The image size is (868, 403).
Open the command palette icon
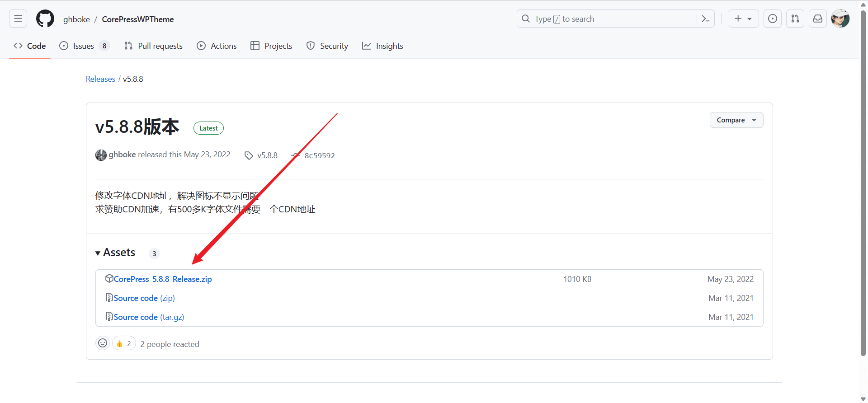(705, 19)
